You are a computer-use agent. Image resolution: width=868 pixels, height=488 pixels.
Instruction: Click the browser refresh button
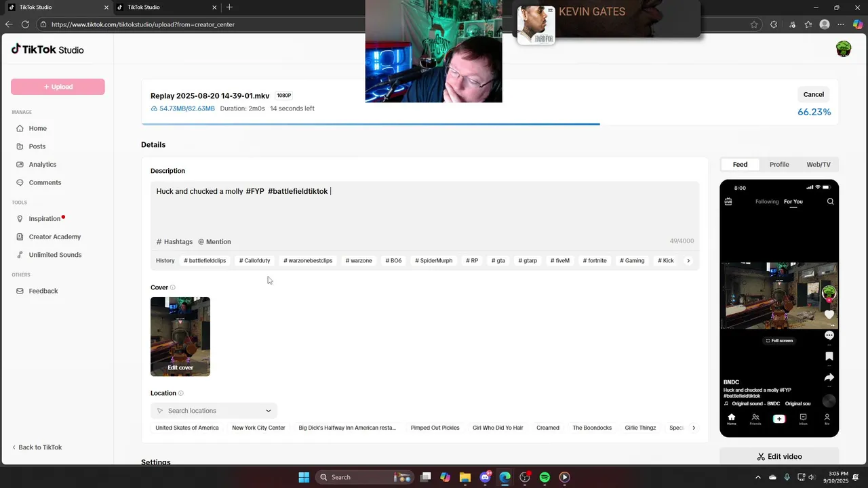point(25,24)
